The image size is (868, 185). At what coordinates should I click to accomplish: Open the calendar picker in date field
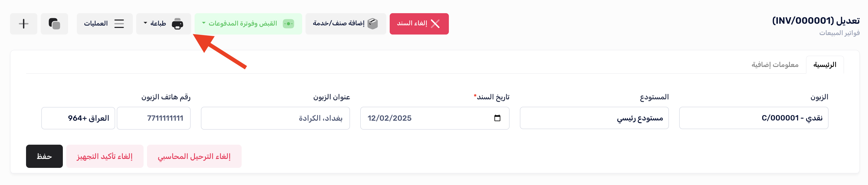coord(497,118)
